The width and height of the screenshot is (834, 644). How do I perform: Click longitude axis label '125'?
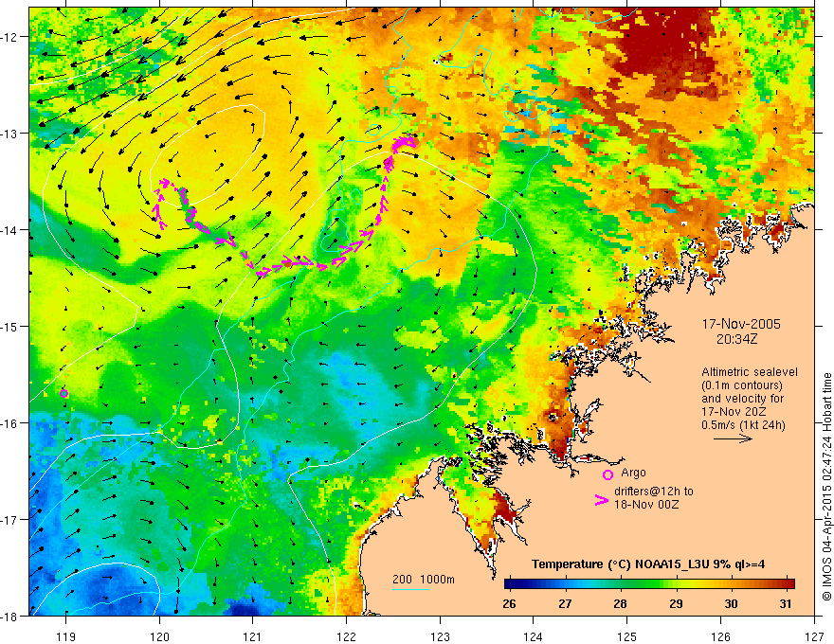click(x=627, y=636)
